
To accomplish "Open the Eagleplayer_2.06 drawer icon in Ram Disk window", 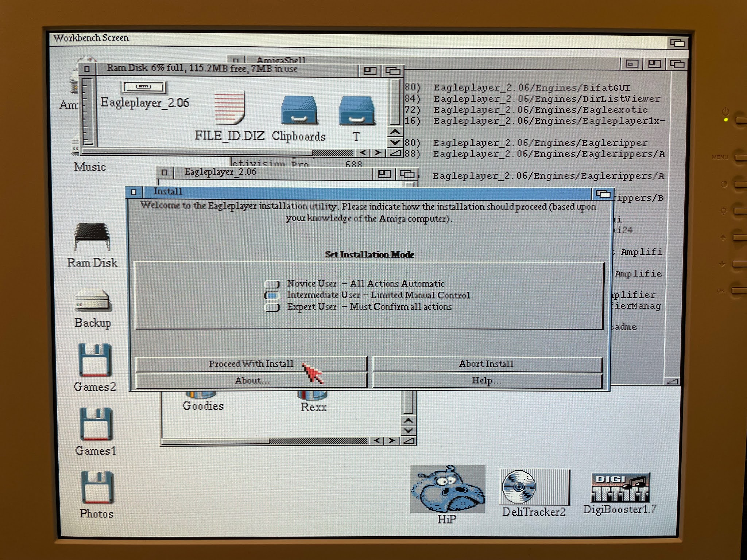I will [144, 95].
